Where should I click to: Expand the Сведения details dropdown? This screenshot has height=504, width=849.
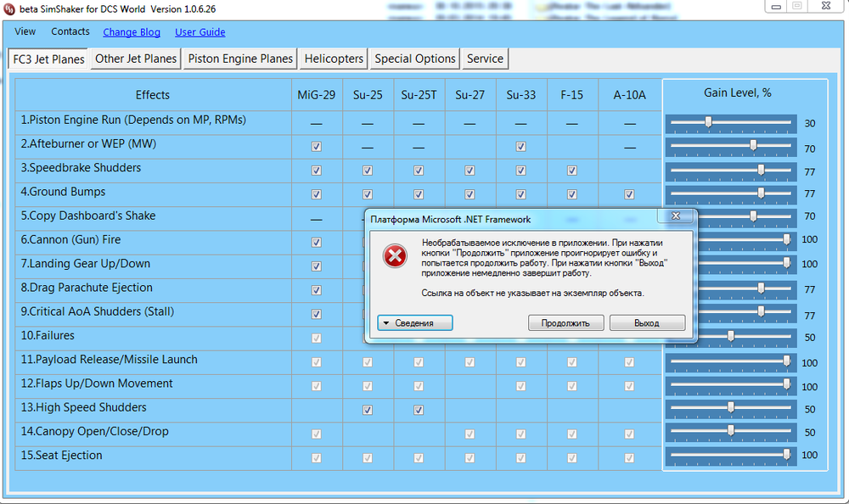(415, 323)
